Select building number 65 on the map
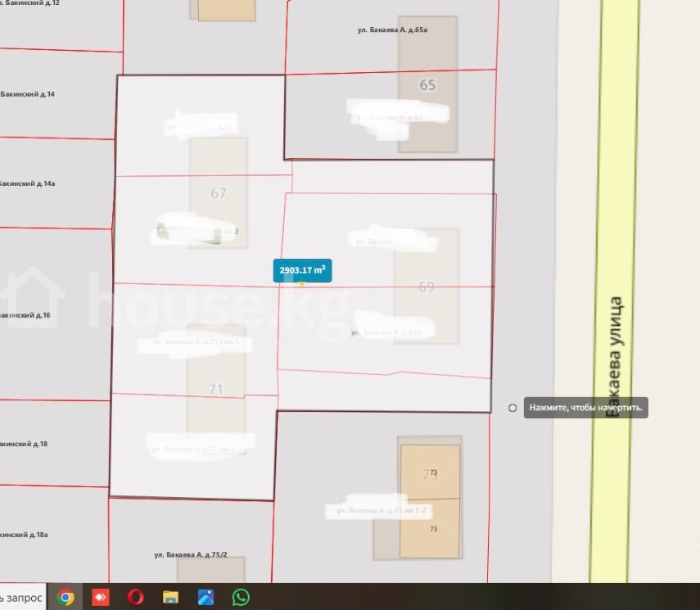700x610 pixels. tap(427, 85)
